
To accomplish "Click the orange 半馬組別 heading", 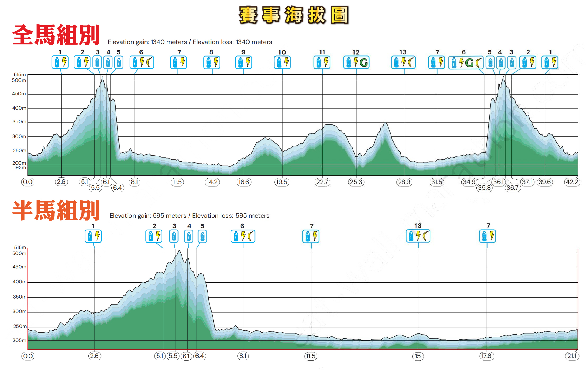I will (x=56, y=210).
